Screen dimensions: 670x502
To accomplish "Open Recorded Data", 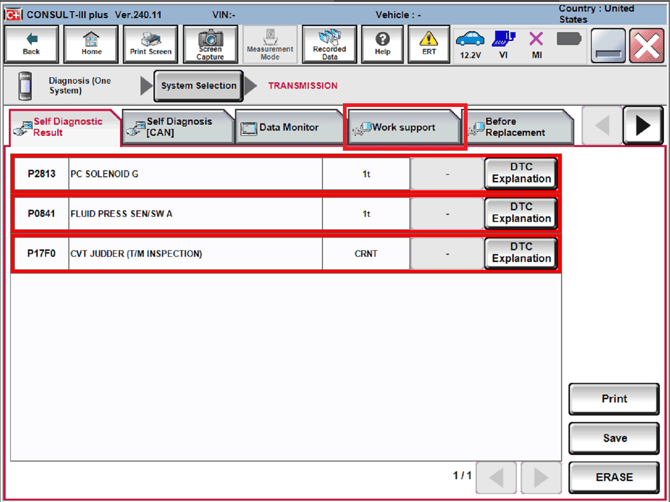I will pyautogui.click(x=329, y=44).
